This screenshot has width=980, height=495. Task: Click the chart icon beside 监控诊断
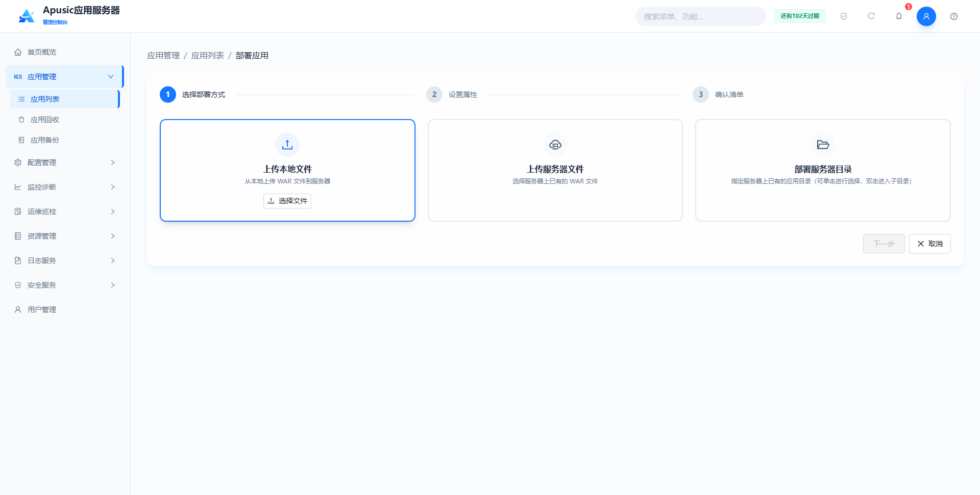[18, 187]
